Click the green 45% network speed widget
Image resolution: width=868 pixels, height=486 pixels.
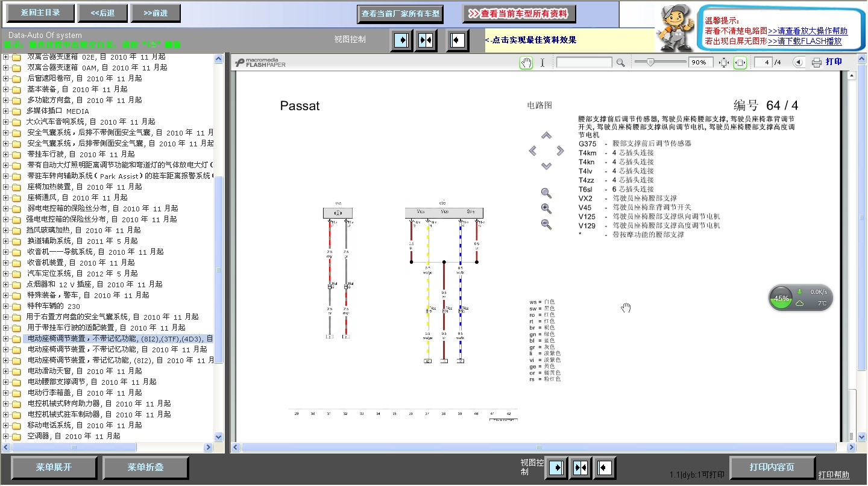click(800, 298)
